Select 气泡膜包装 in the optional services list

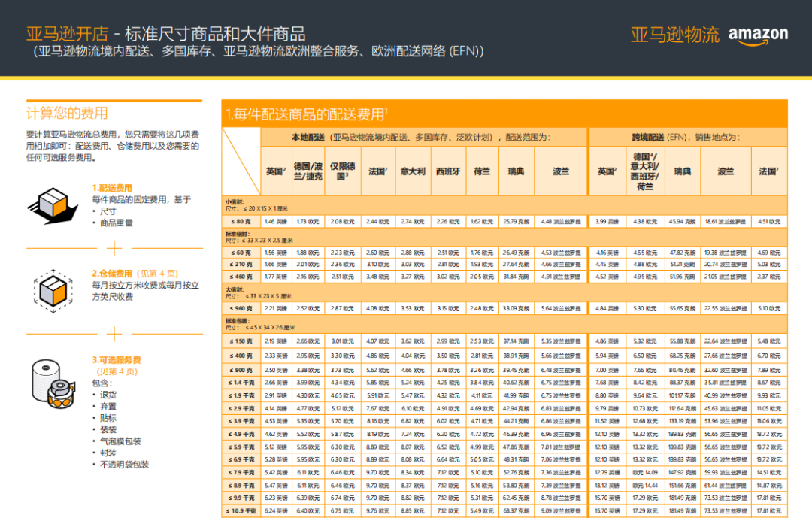click(120, 441)
